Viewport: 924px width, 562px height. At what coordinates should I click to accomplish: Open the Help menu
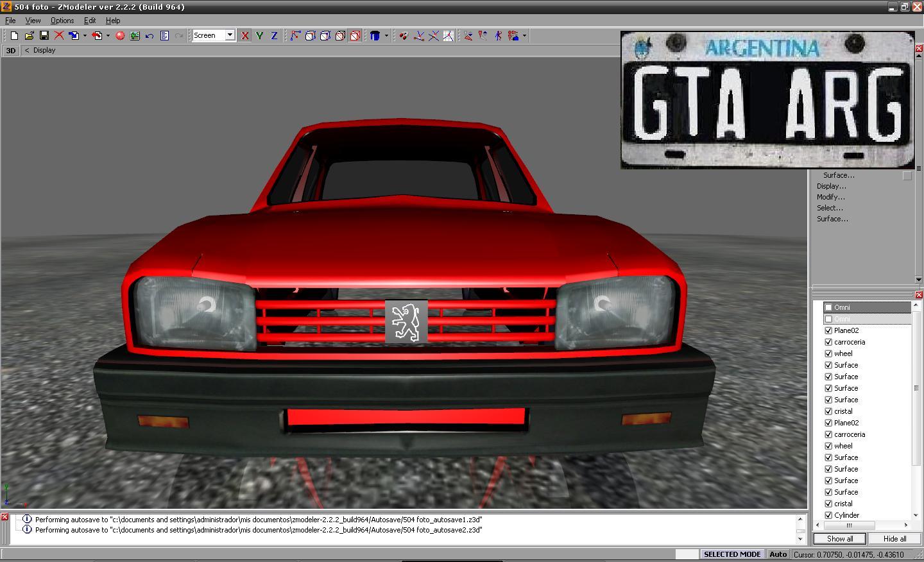(x=113, y=21)
